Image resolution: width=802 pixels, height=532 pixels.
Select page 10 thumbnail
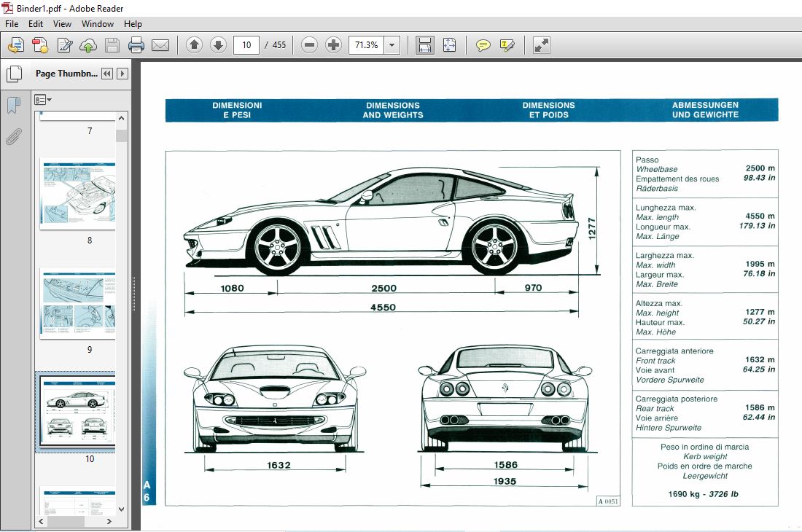(78, 412)
